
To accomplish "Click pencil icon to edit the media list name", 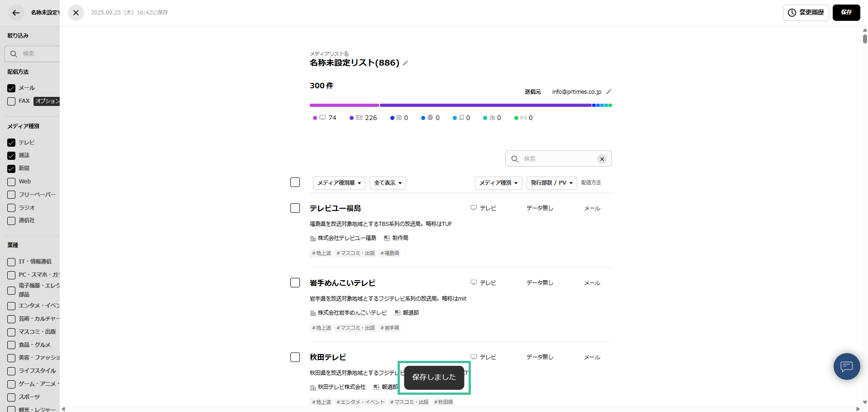I will (x=405, y=63).
